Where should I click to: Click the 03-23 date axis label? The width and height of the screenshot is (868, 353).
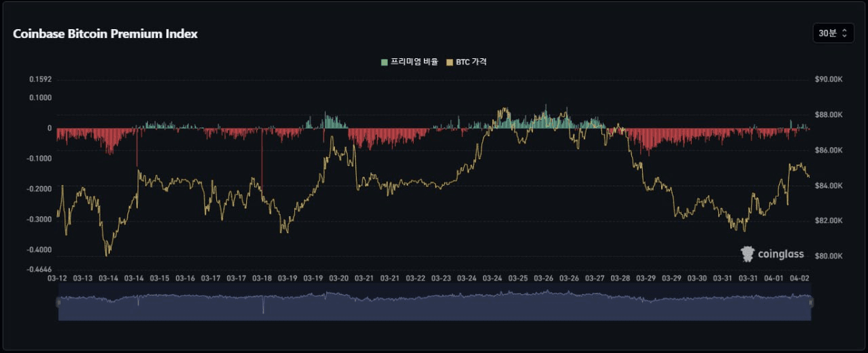441,278
